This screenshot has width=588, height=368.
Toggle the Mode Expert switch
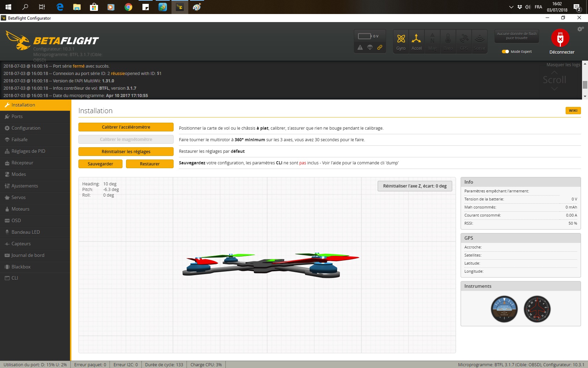point(505,52)
